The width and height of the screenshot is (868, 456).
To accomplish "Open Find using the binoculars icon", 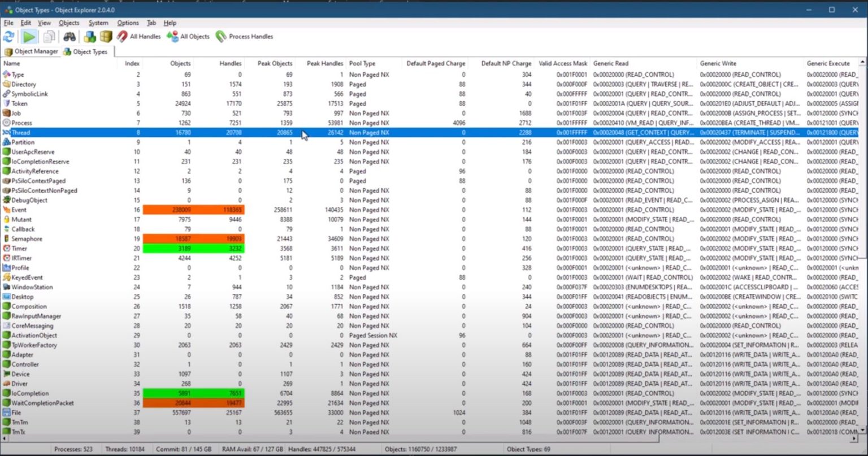I will pyautogui.click(x=70, y=36).
